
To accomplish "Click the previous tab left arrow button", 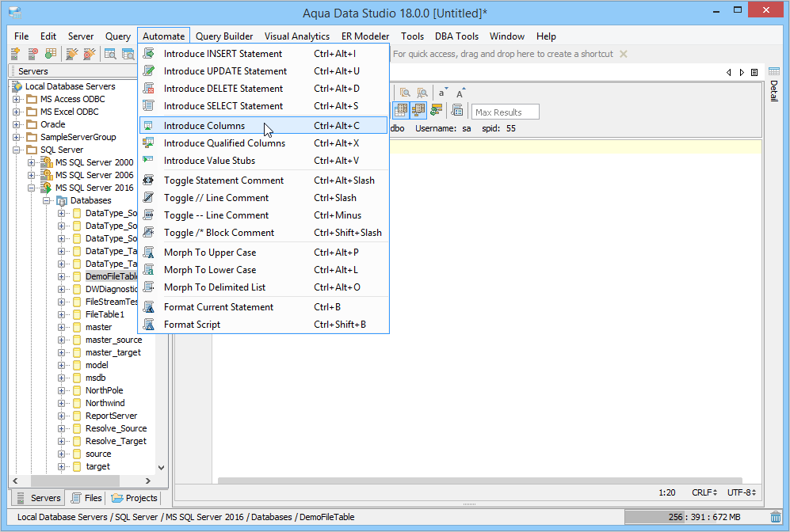I will click(728, 73).
